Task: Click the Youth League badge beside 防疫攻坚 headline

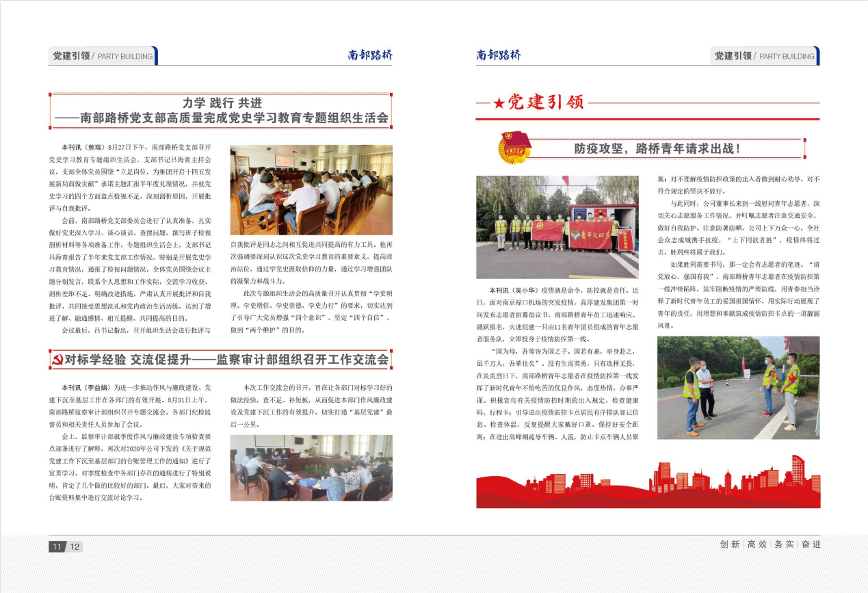Action: coord(516,147)
